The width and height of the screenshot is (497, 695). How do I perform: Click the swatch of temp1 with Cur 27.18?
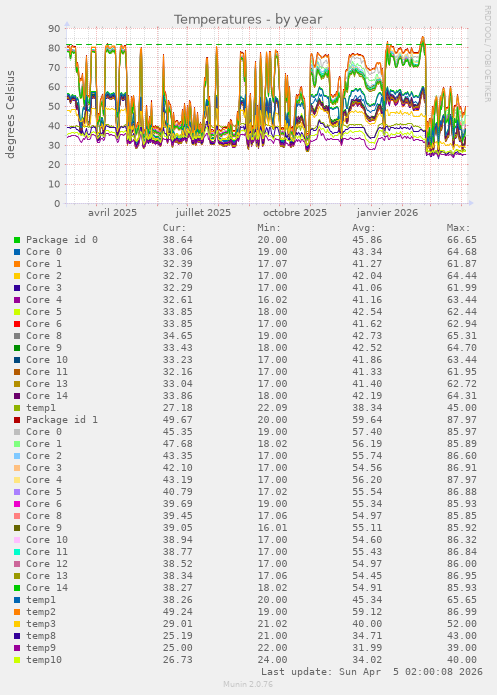click(17, 408)
